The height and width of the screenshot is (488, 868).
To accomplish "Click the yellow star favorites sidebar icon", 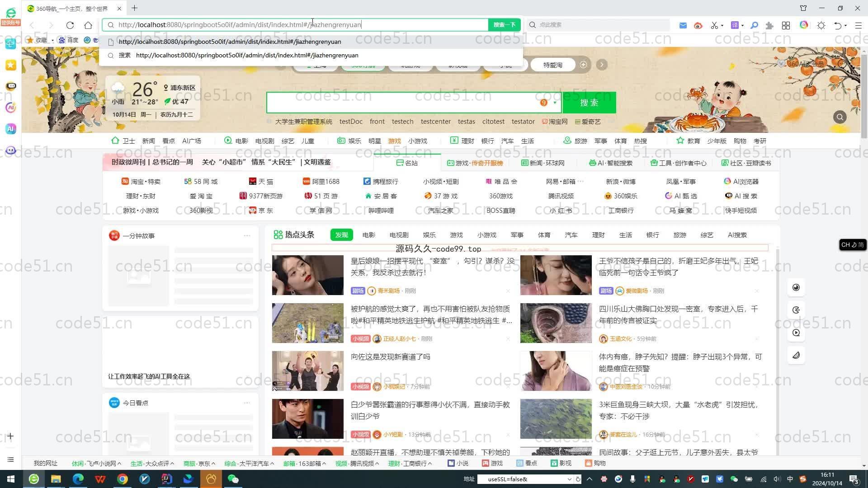I will 11,65.
